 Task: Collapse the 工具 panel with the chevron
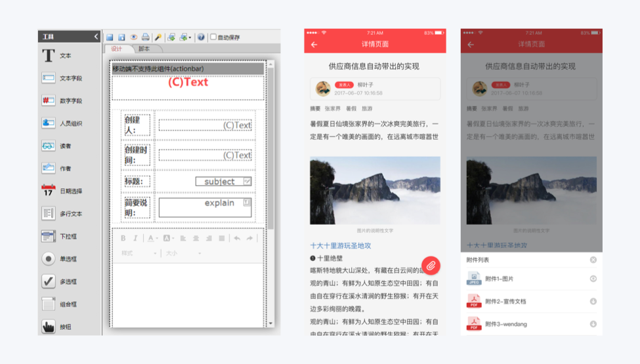pos(96,37)
